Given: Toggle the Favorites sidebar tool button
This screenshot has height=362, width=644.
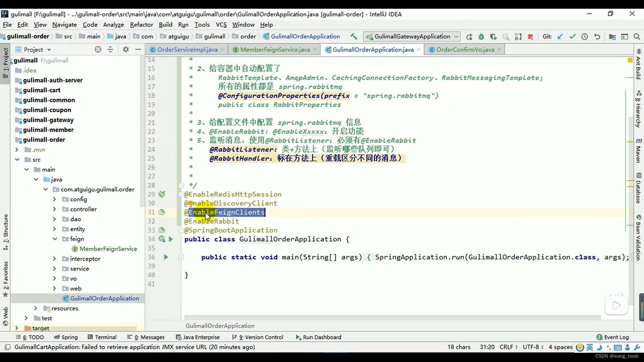Looking at the screenshot, I should [5, 279].
